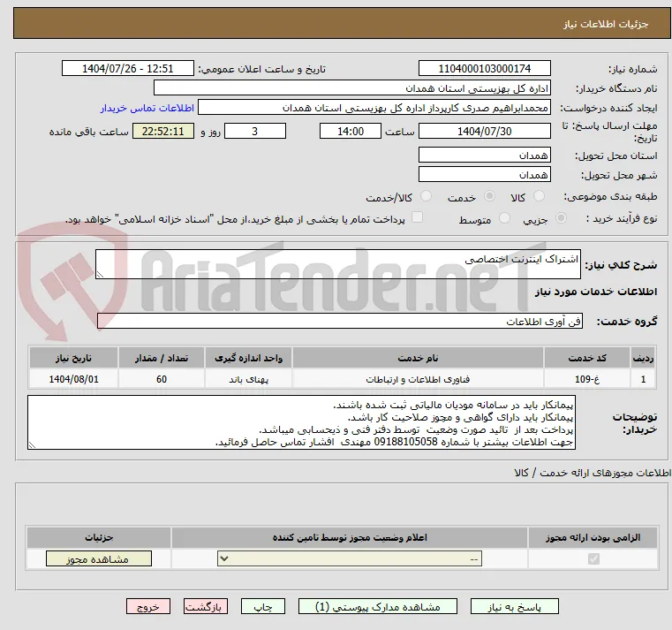Click the شماره نیاز field 1104000103000174
672x630 pixels.
click(484, 69)
